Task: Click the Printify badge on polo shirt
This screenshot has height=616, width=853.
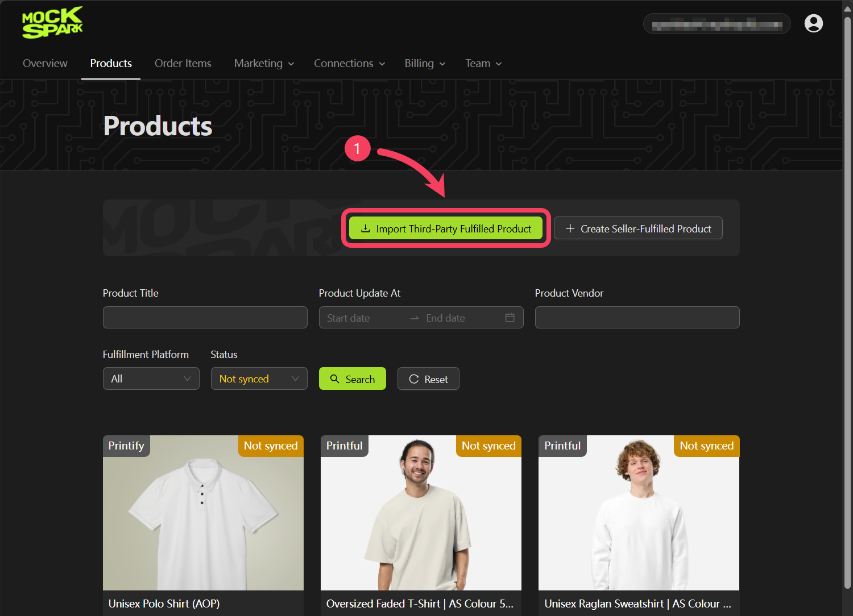Action: (126, 446)
